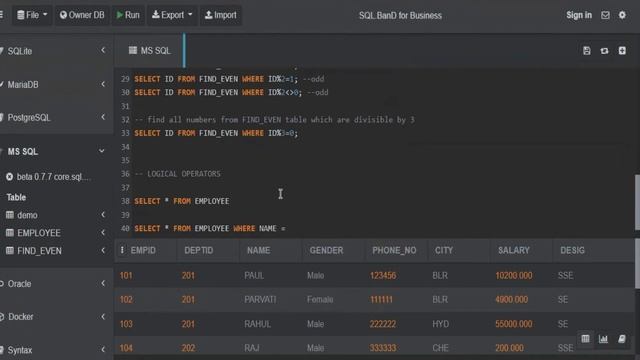
Task: Open the results column options dots icon
Action: point(122,250)
